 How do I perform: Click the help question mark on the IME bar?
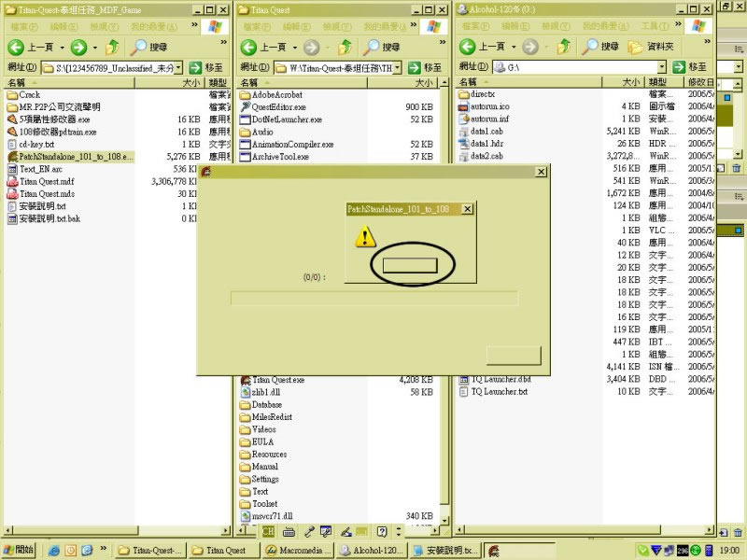[382, 531]
